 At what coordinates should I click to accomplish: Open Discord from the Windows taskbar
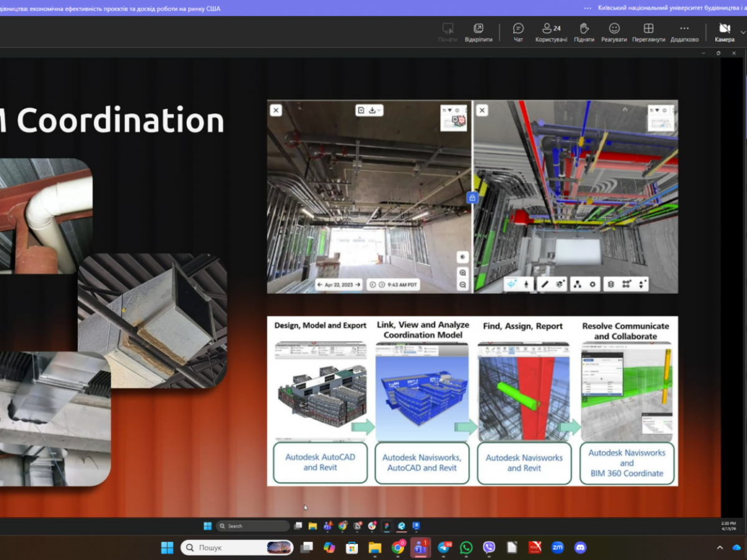580,548
